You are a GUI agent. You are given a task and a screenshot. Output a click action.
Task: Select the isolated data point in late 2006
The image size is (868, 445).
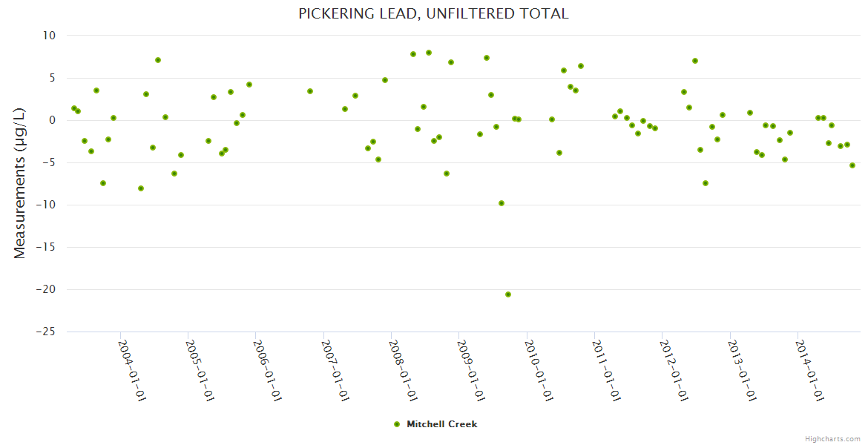(310, 91)
